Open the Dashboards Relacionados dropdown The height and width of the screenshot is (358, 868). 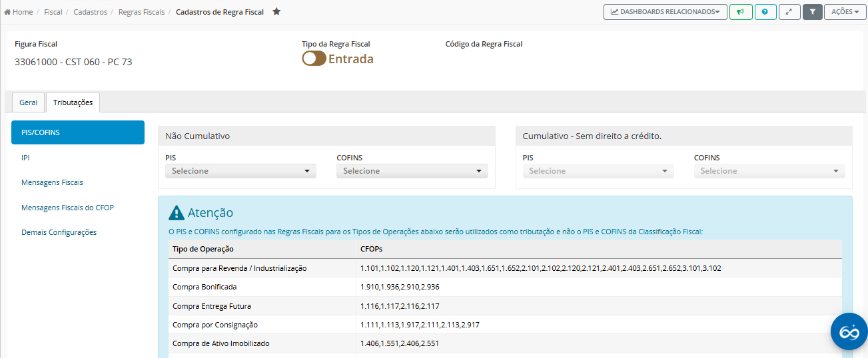pyautogui.click(x=665, y=12)
